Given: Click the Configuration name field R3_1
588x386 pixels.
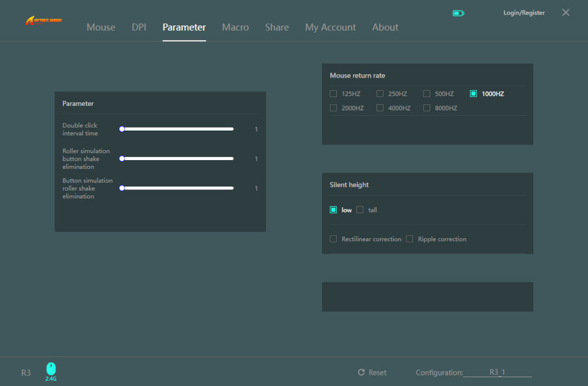Looking at the screenshot, I should tap(497, 372).
